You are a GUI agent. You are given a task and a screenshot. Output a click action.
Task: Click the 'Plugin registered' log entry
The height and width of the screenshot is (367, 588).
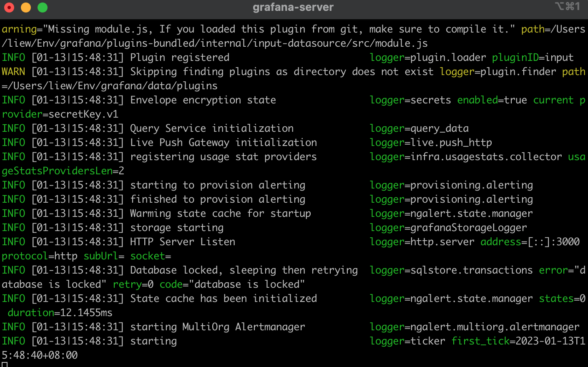click(x=180, y=58)
